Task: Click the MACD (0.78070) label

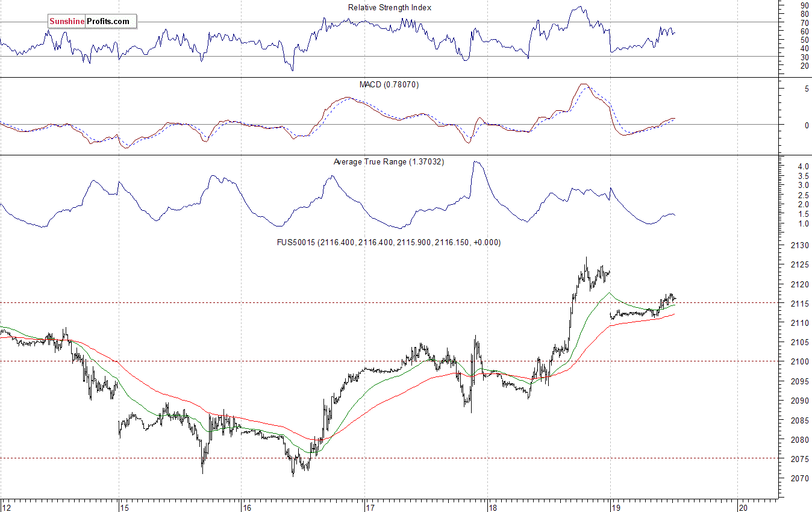Action: [389, 85]
